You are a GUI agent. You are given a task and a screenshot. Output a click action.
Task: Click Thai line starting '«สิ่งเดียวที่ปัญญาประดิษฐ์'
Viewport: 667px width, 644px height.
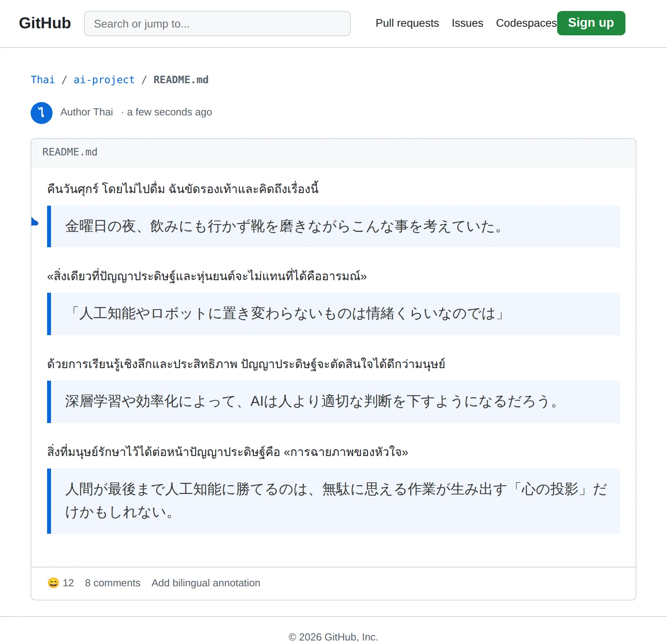[x=207, y=276]
